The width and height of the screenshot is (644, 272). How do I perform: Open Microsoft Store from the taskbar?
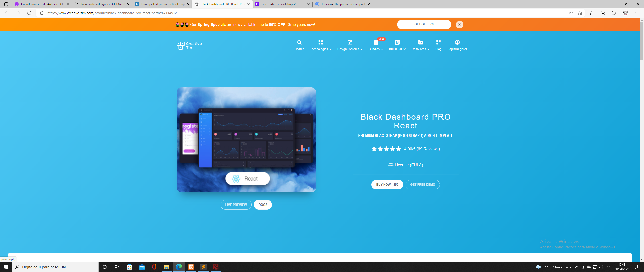click(x=130, y=267)
